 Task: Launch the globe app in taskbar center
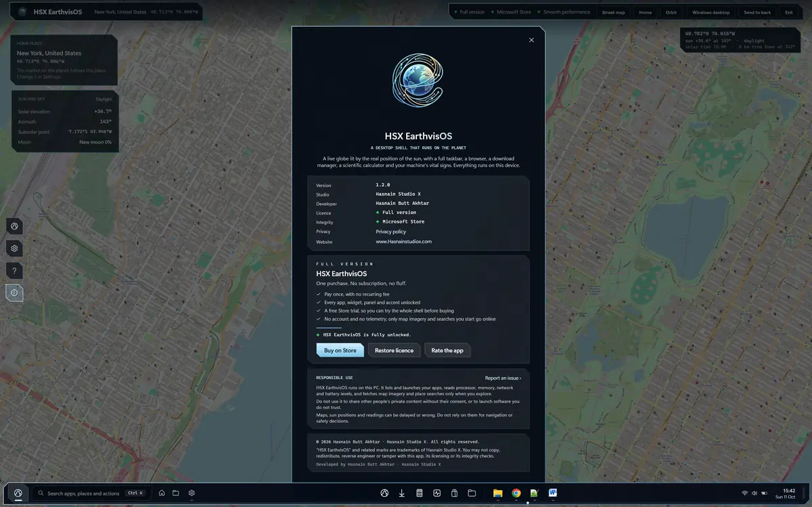384,493
